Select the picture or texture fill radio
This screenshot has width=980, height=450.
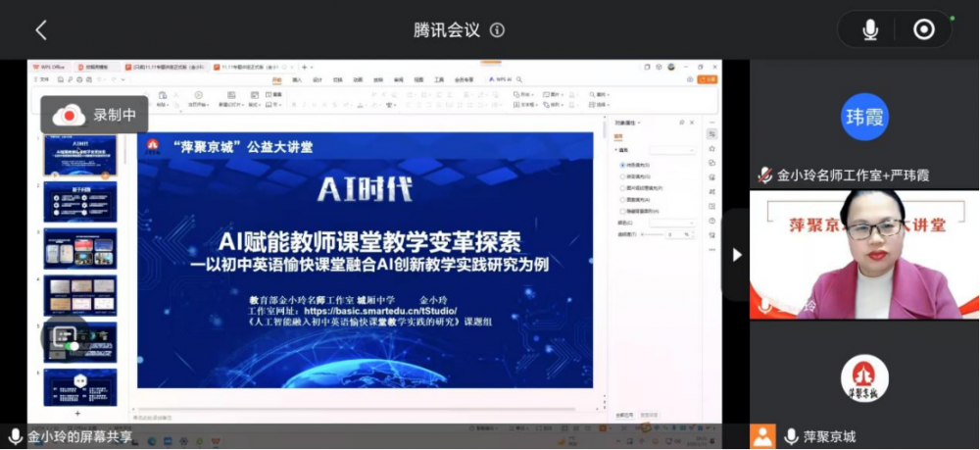[622, 188]
